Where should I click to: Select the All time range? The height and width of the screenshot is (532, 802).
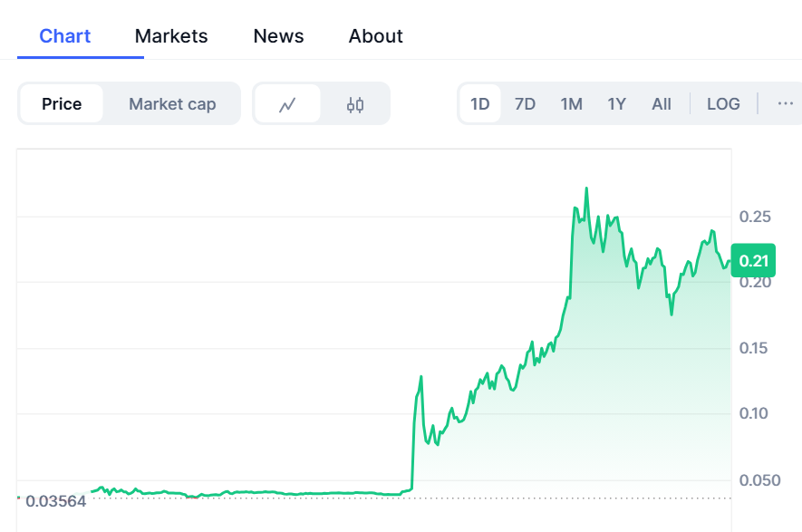coord(662,103)
